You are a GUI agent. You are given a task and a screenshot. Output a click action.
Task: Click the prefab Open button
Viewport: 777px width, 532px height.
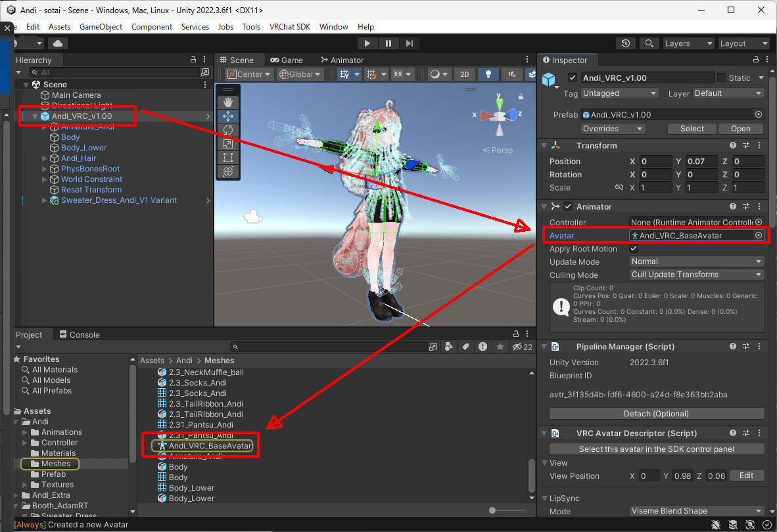[740, 129]
